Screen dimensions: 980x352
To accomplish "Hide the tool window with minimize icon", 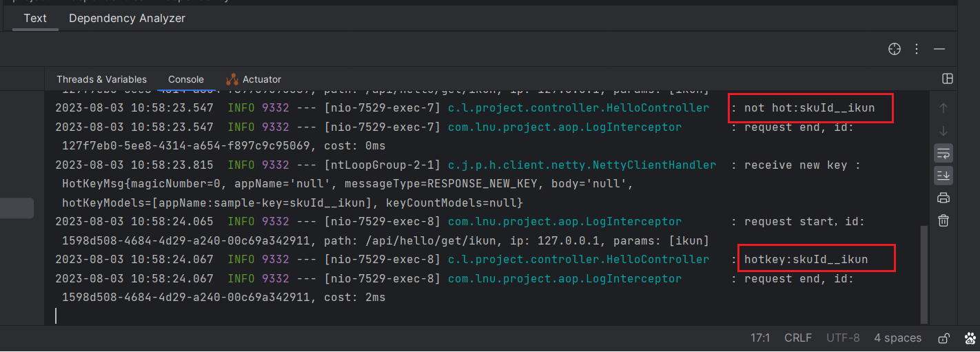I will click(x=939, y=49).
